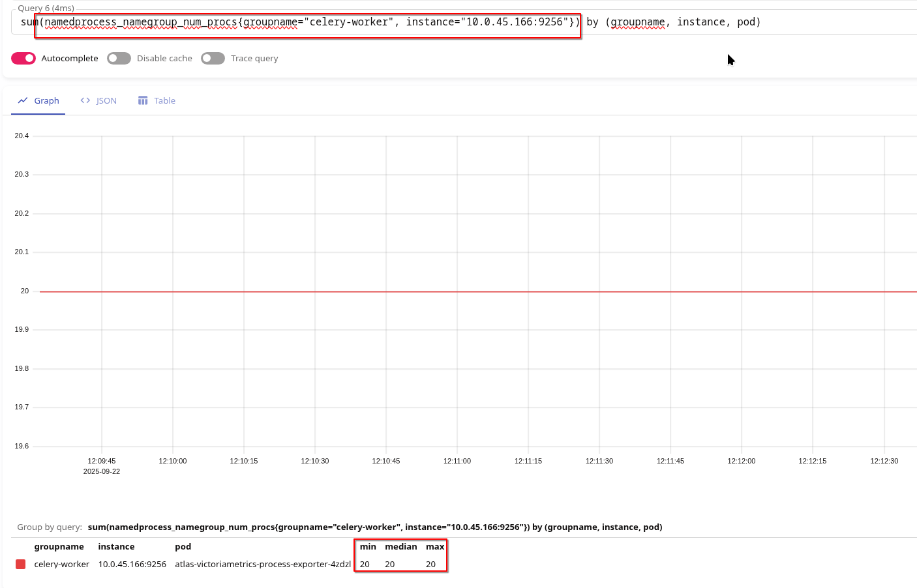
Task: Select the celery-worker legend groupname value
Action: point(62,565)
